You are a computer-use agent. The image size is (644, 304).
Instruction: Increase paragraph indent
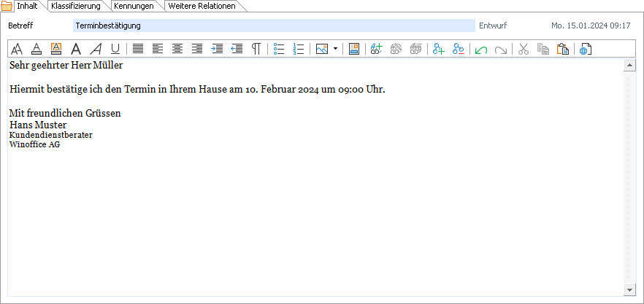pos(217,50)
